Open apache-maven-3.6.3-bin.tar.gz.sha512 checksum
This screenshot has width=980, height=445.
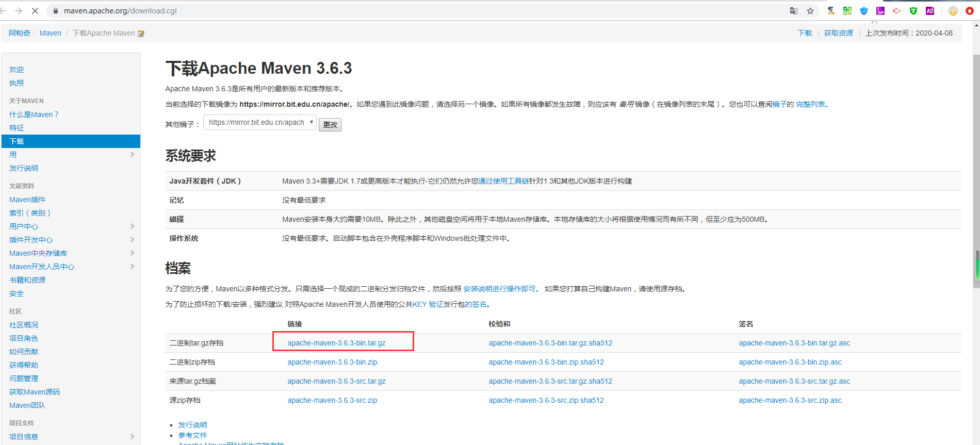coord(550,343)
